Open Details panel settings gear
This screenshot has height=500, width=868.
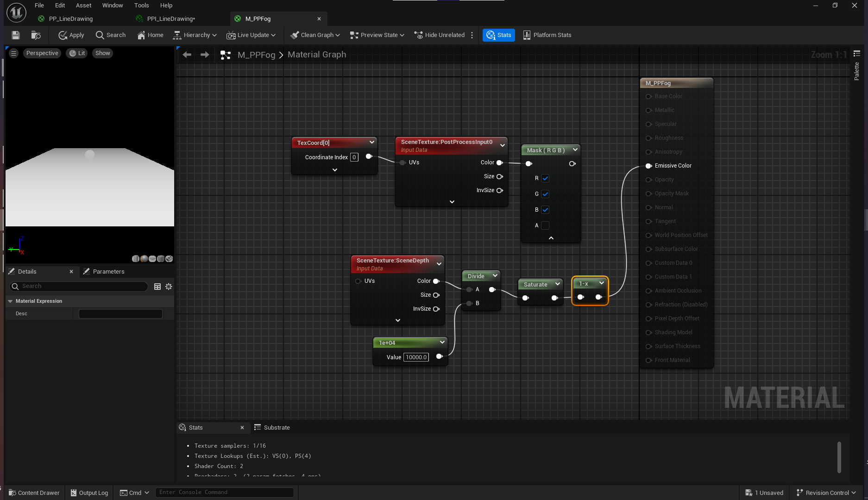[x=169, y=287]
